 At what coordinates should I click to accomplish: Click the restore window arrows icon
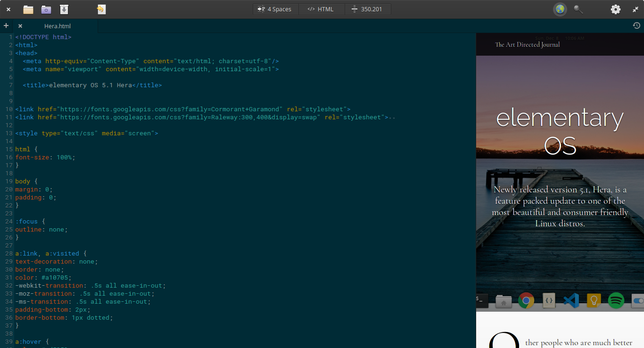636,9
